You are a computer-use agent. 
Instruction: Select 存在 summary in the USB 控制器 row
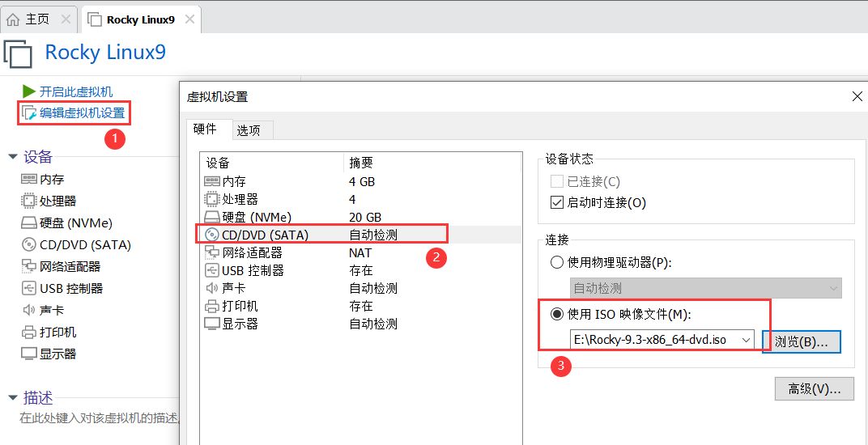[361, 271]
